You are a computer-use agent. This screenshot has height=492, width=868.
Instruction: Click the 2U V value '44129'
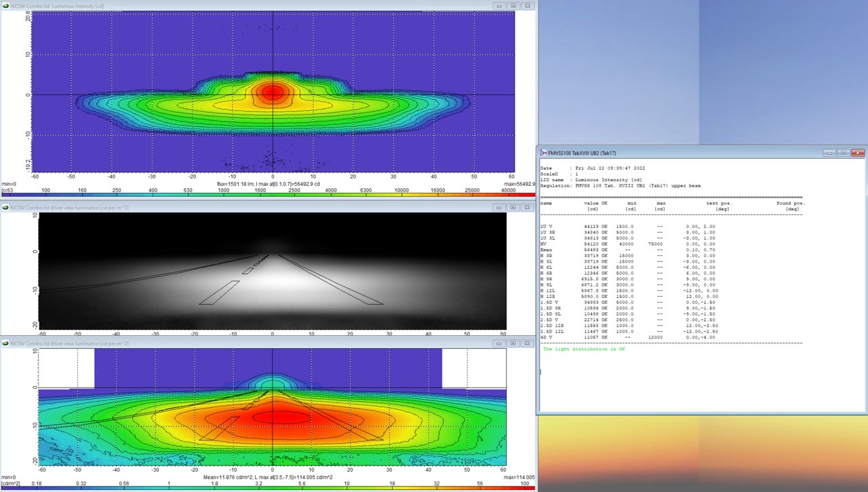(591, 225)
